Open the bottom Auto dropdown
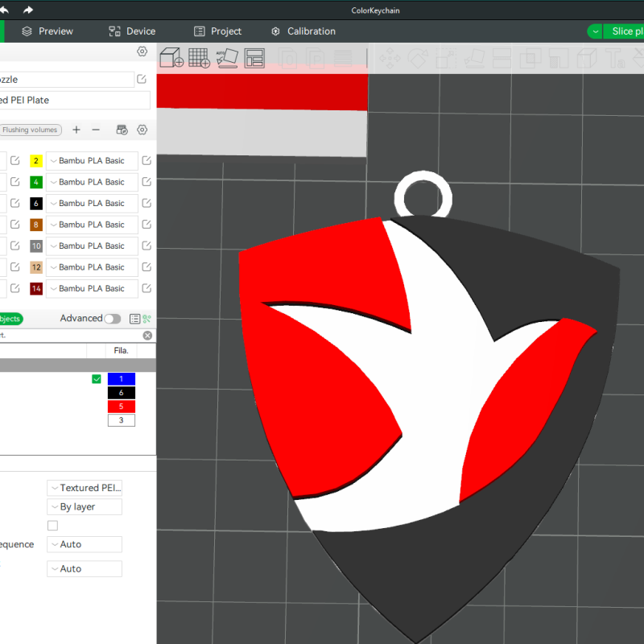644x644 pixels. point(85,569)
